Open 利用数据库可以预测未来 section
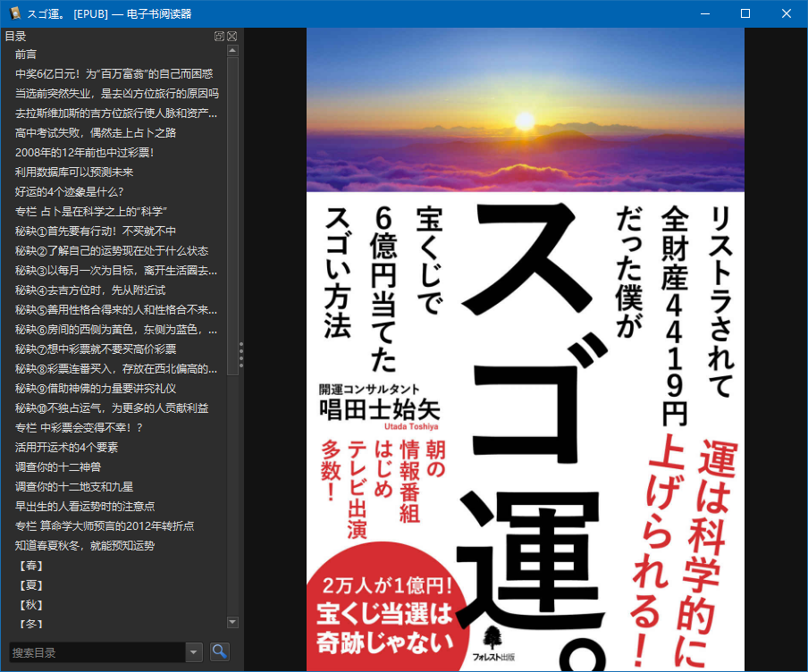The width and height of the screenshot is (808, 672). pos(73,172)
